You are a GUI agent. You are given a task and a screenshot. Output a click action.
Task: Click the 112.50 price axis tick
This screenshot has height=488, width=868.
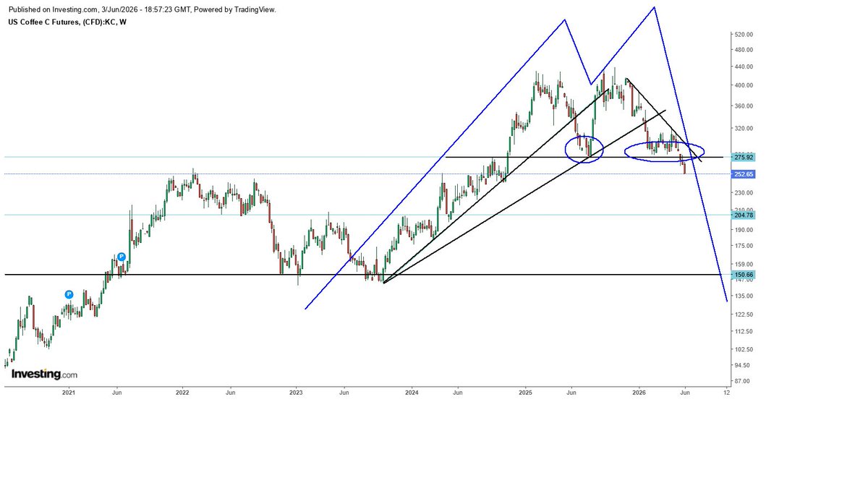pos(745,332)
